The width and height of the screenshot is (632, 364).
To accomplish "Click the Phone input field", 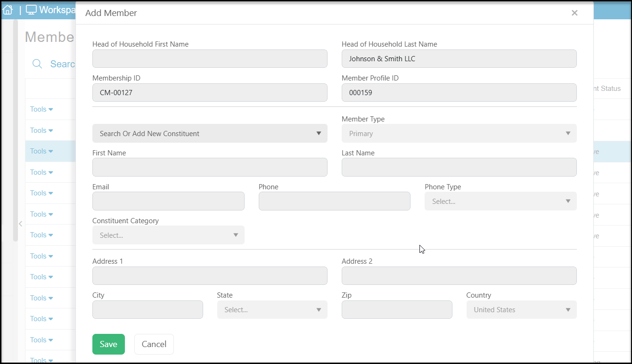I will [335, 201].
